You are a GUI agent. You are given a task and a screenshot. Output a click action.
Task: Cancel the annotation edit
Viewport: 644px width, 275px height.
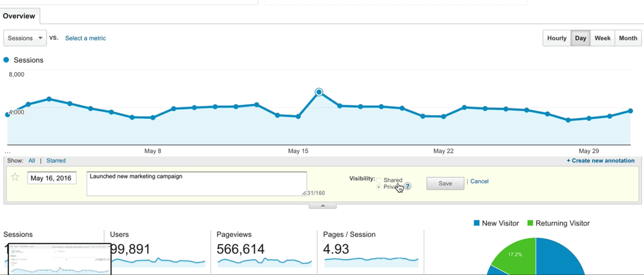coord(479,181)
